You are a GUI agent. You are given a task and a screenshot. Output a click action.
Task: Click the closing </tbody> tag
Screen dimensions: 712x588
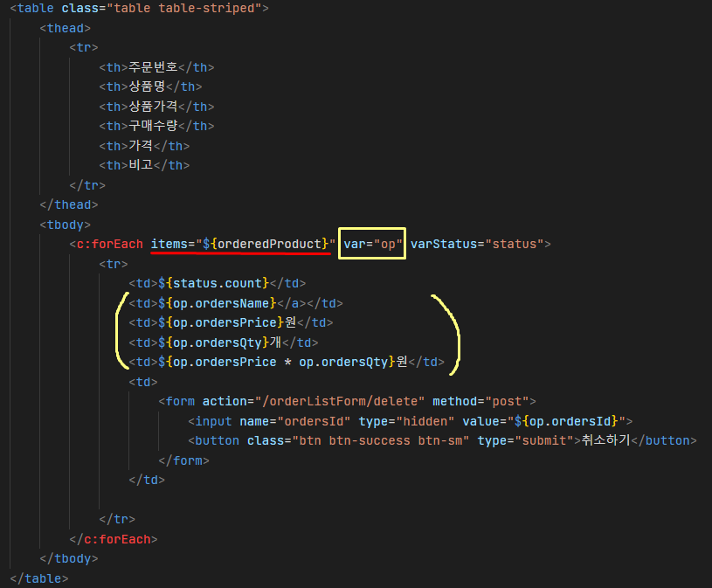tap(68, 558)
